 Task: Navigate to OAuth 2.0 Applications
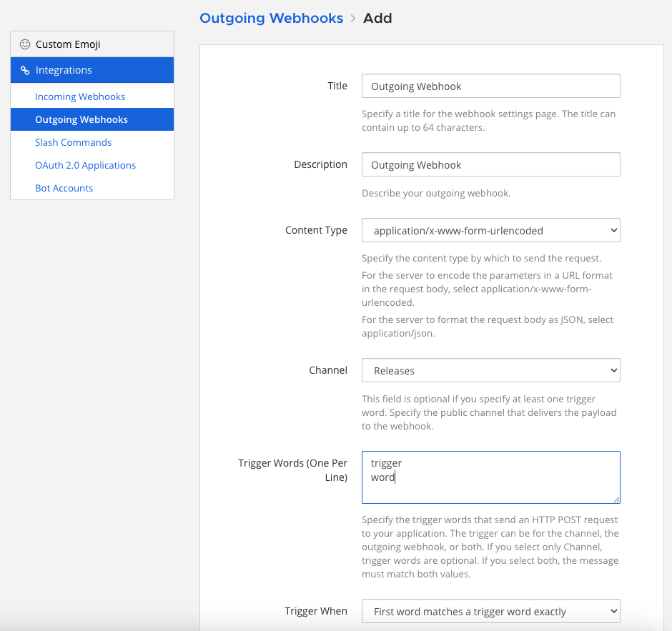(85, 165)
